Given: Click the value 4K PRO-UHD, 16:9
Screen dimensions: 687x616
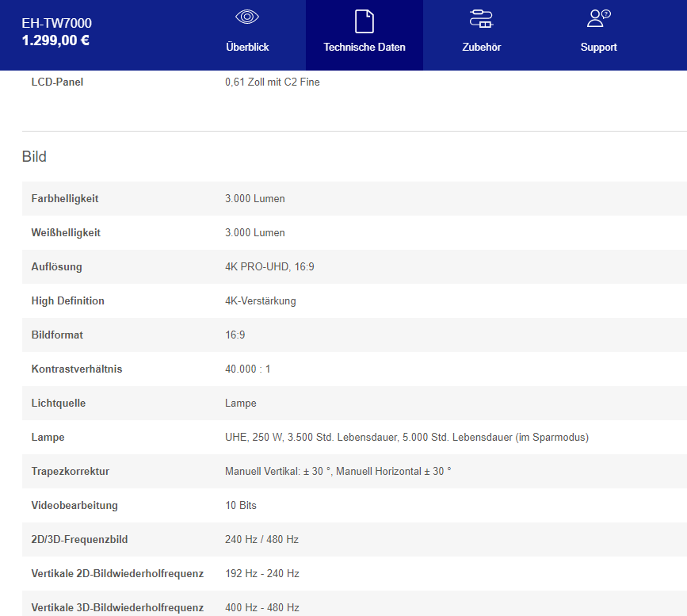Looking at the screenshot, I should click(x=269, y=266).
